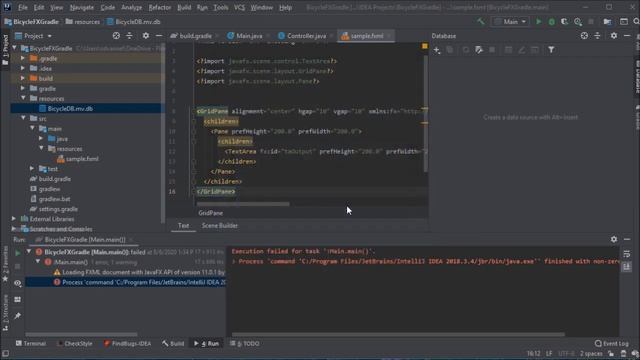Locate opened file in Project panel
This screenshot has height=360, width=640.
coord(116,36)
